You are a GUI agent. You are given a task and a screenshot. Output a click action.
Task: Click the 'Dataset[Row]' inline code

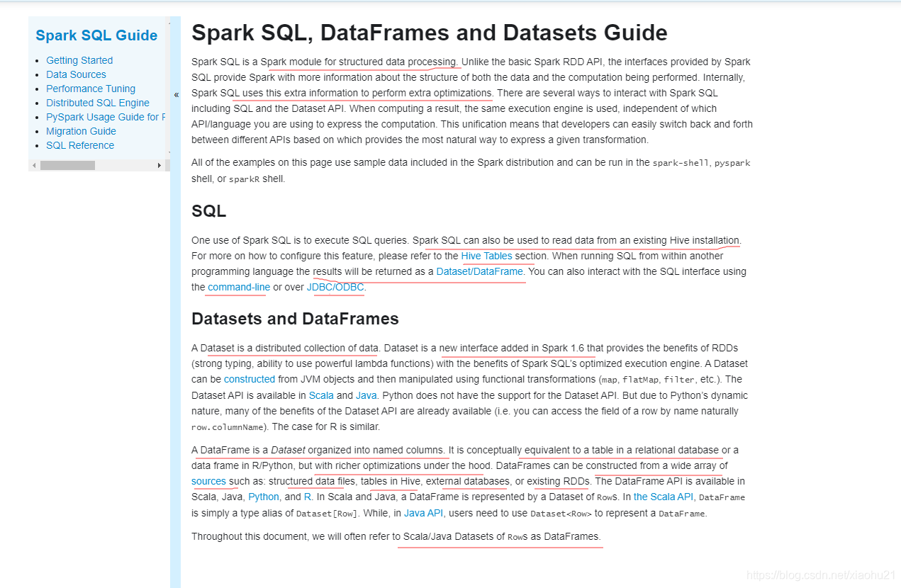(x=327, y=514)
